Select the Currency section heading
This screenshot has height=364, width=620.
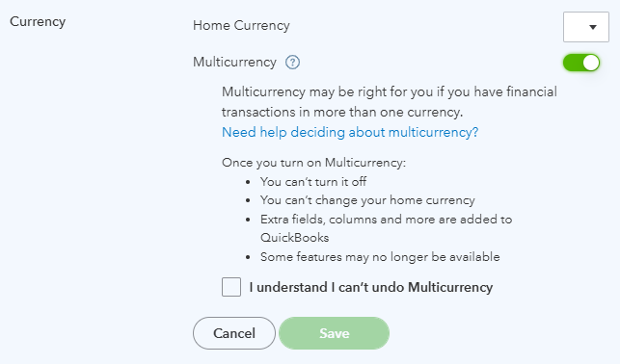pos(38,22)
